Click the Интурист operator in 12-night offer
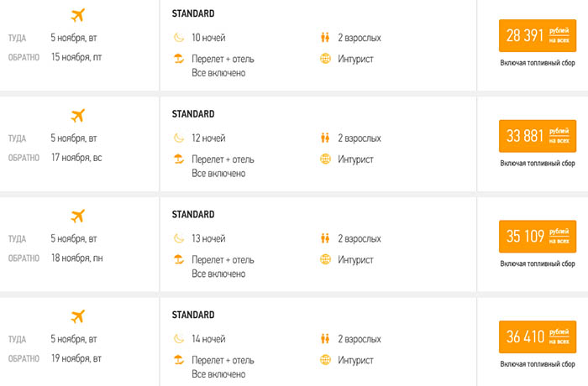 click(x=355, y=159)
